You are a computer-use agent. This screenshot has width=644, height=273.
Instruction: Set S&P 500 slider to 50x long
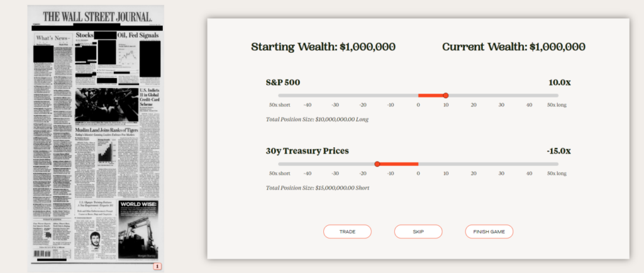[557, 96]
